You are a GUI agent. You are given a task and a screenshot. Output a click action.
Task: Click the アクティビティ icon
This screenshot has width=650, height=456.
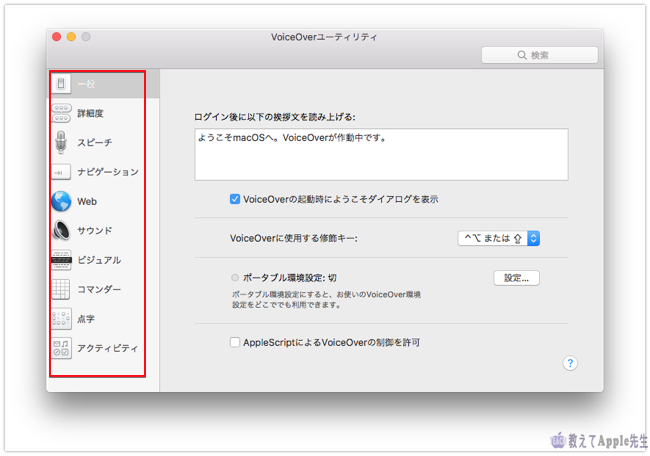click(x=61, y=348)
